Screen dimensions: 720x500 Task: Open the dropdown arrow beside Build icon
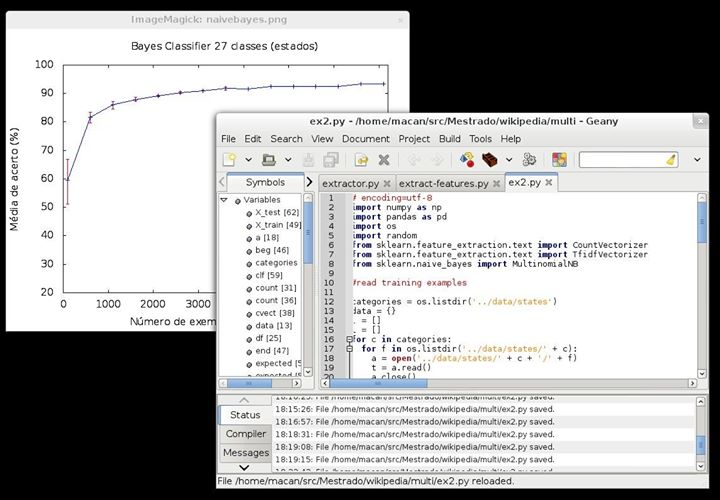pos(509,159)
